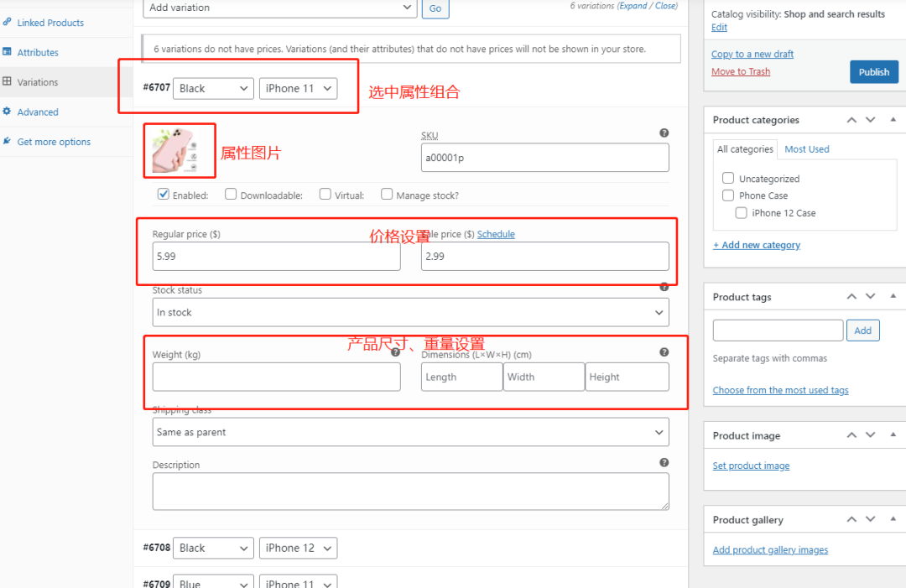Click the Set product image link
The image size is (906, 588).
[751, 466]
